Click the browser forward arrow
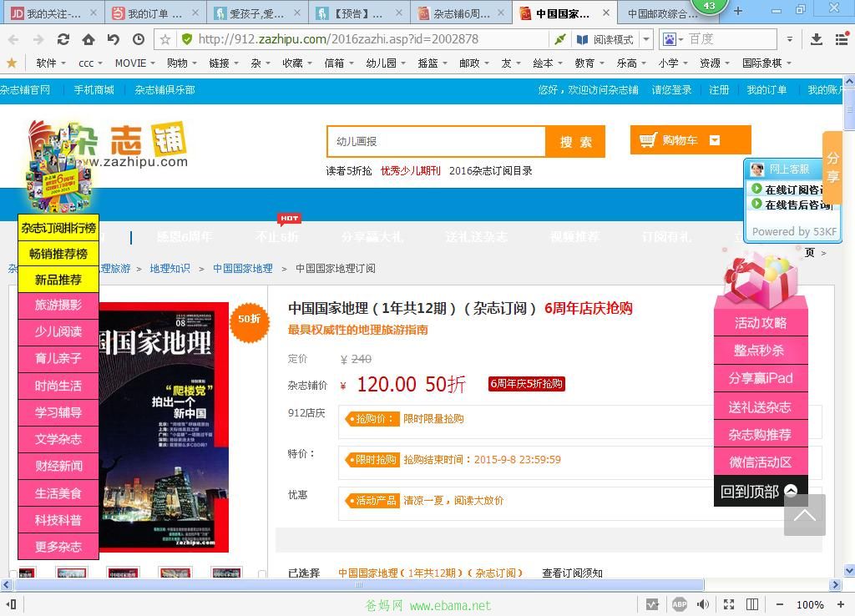The height and width of the screenshot is (616, 855). [x=38, y=39]
